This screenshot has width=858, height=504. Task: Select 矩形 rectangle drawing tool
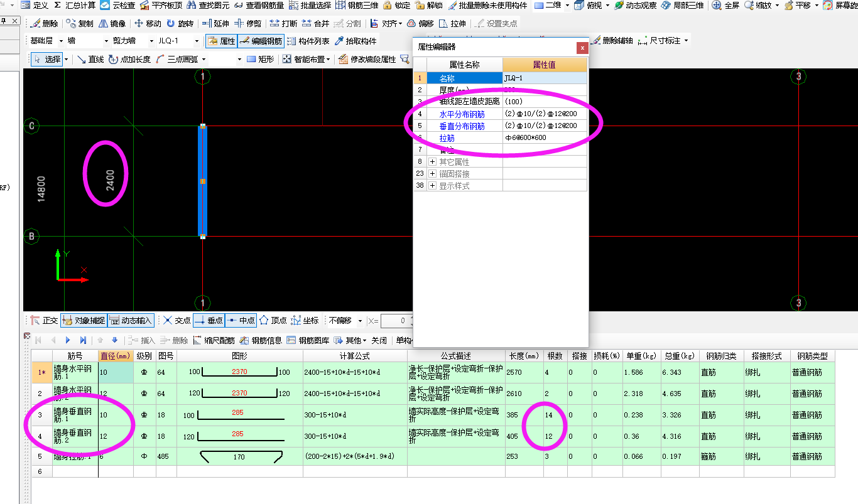pos(261,60)
